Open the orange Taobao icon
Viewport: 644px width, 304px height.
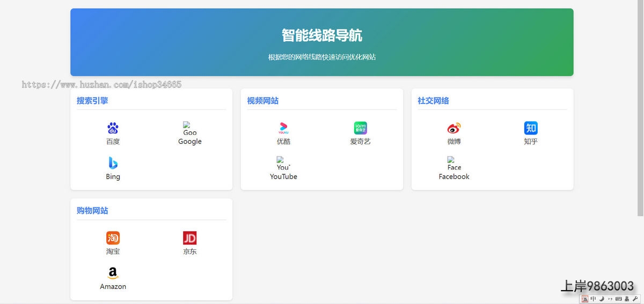click(x=113, y=238)
